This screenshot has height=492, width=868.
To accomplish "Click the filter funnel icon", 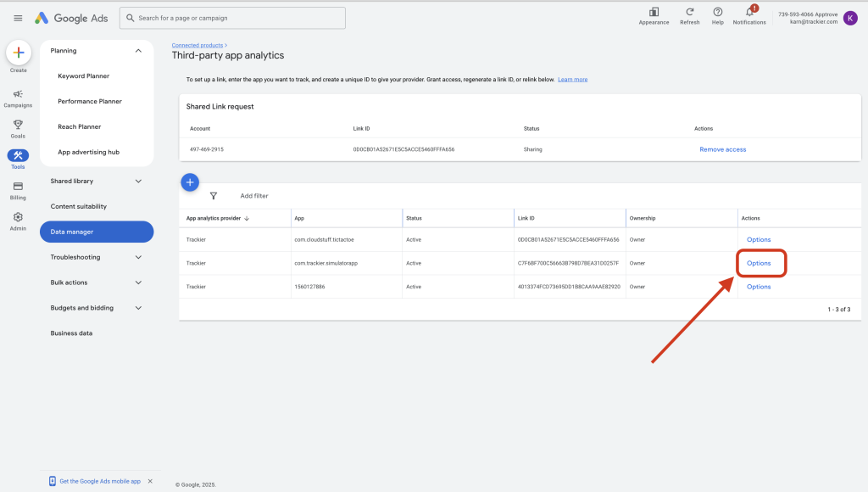I will [214, 196].
